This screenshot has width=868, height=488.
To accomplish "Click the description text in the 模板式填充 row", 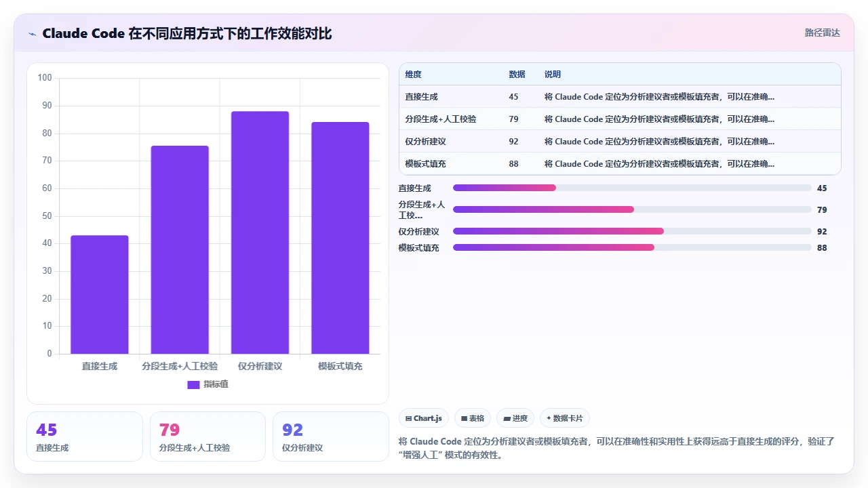I will tap(659, 164).
